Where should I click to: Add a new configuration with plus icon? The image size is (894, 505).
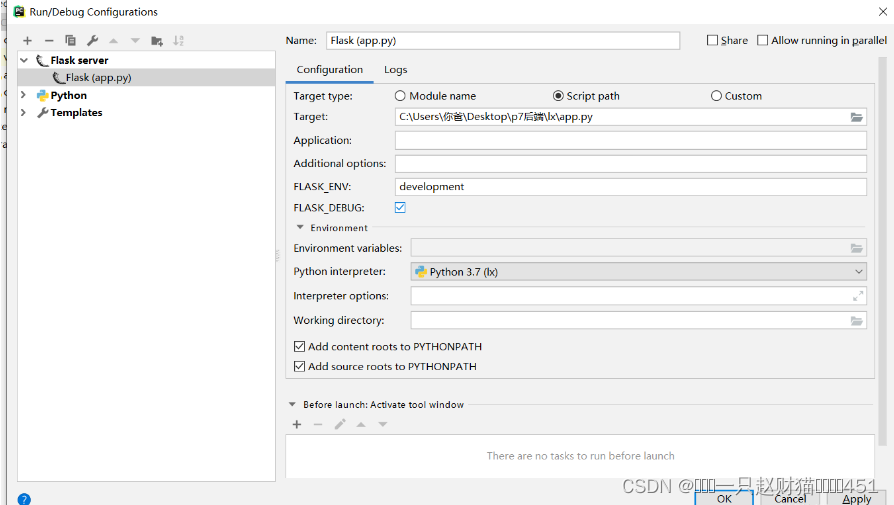pos(27,40)
